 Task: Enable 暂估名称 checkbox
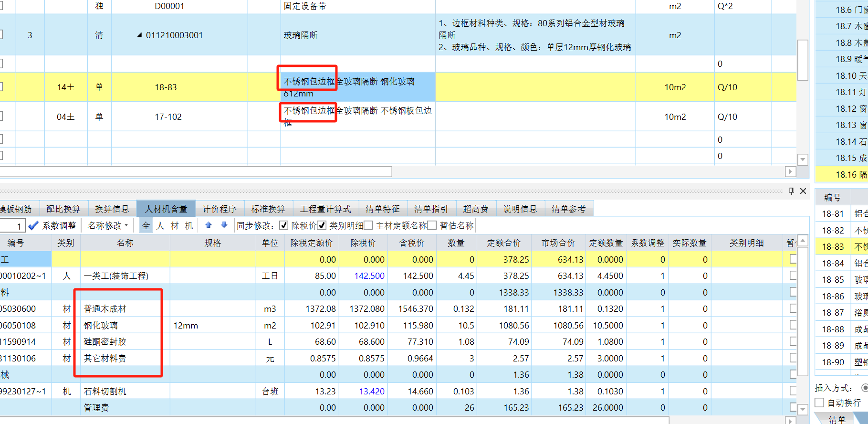tap(432, 225)
